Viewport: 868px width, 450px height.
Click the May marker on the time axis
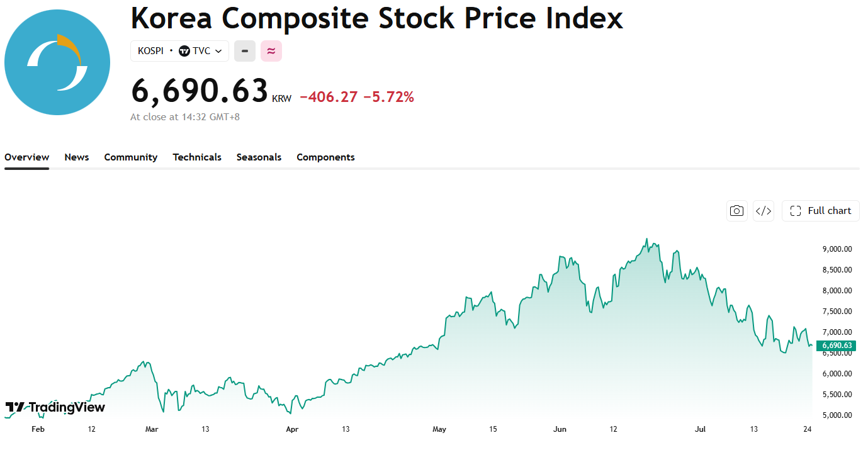coord(439,429)
